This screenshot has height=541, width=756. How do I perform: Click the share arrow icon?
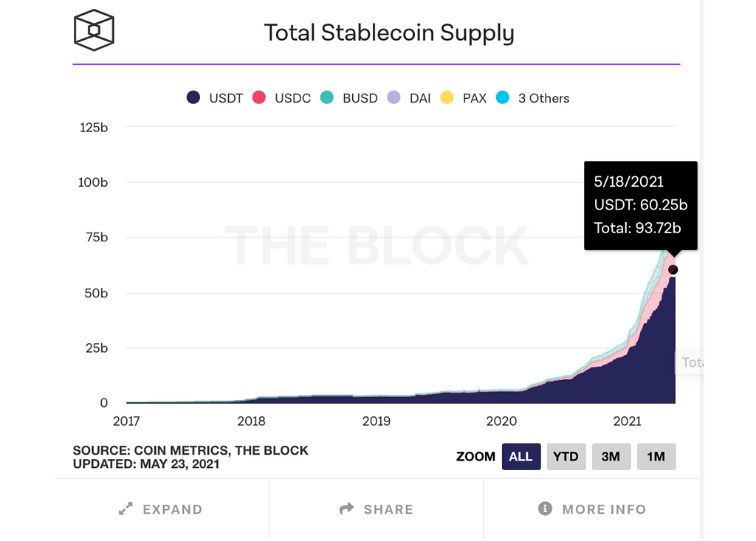346,509
